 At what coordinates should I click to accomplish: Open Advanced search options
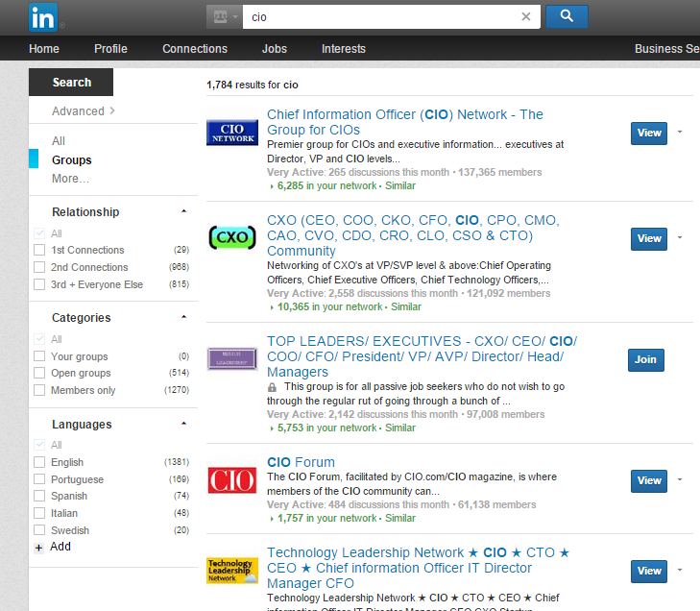(83, 110)
